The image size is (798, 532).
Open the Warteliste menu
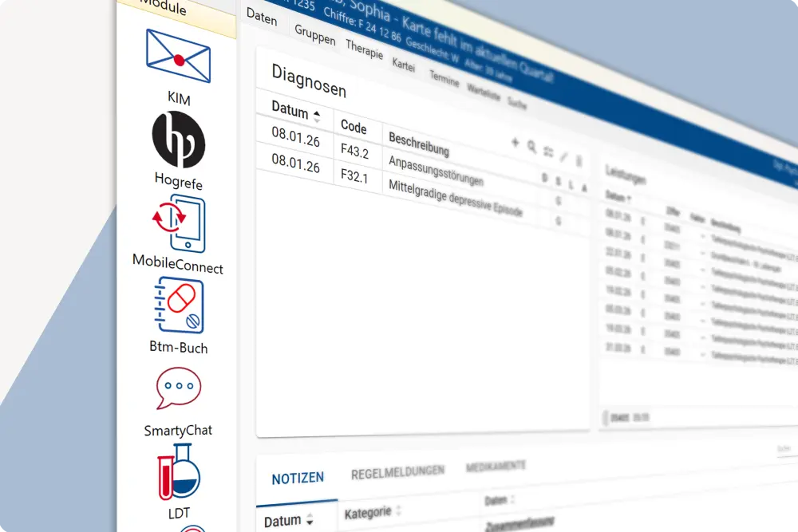[484, 92]
